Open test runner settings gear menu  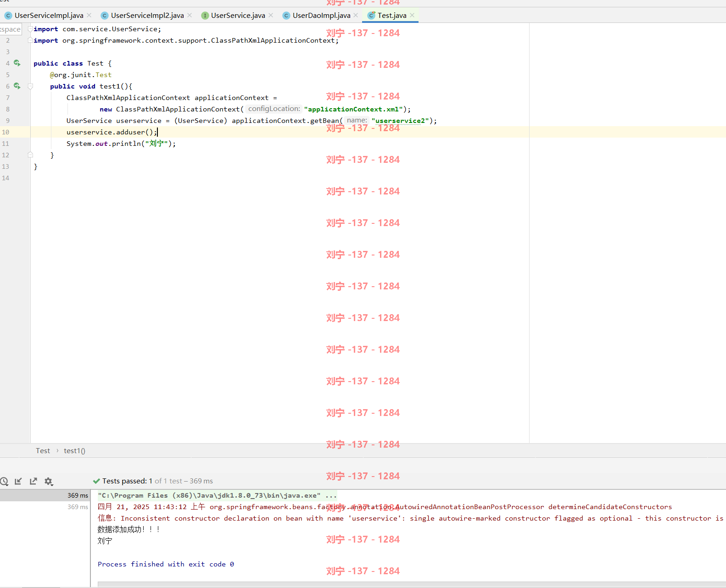[49, 481]
